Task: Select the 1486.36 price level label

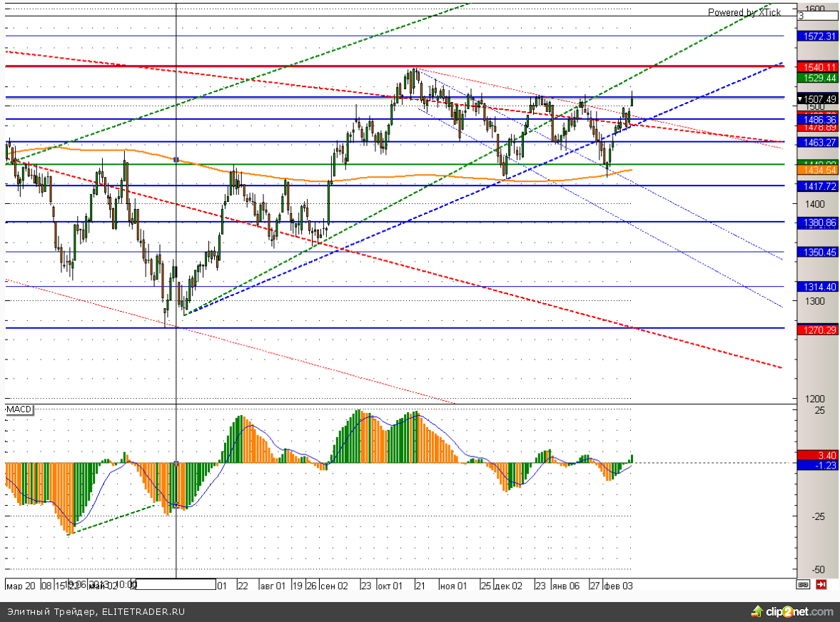Action: [x=817, y=119]
